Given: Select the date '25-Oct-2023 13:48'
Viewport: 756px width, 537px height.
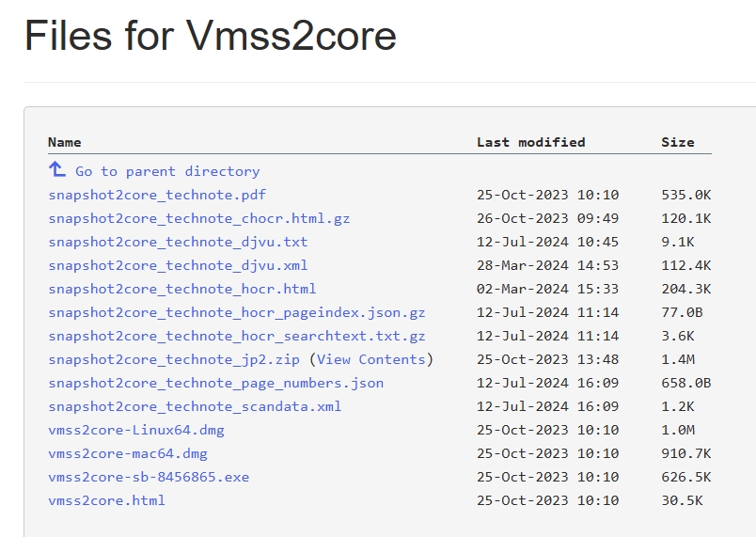Looking at the screenshot, I should tap(547, 359).
